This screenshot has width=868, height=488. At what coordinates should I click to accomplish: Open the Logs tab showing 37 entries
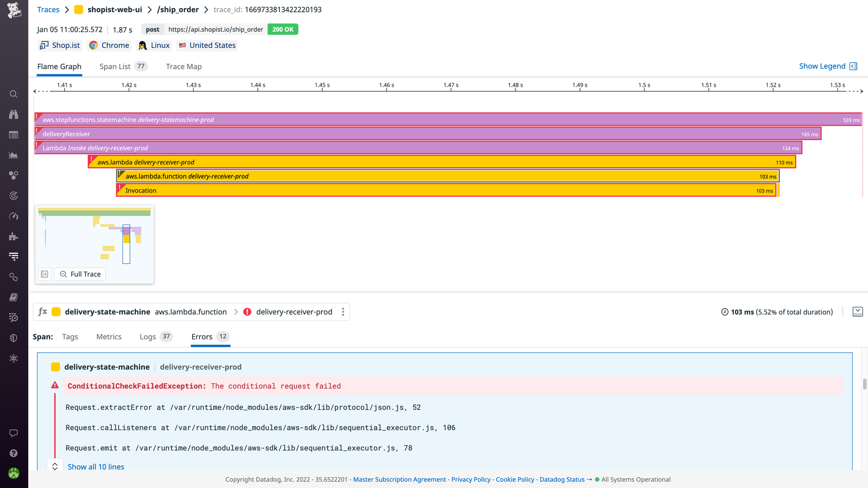tap(148, 336)
